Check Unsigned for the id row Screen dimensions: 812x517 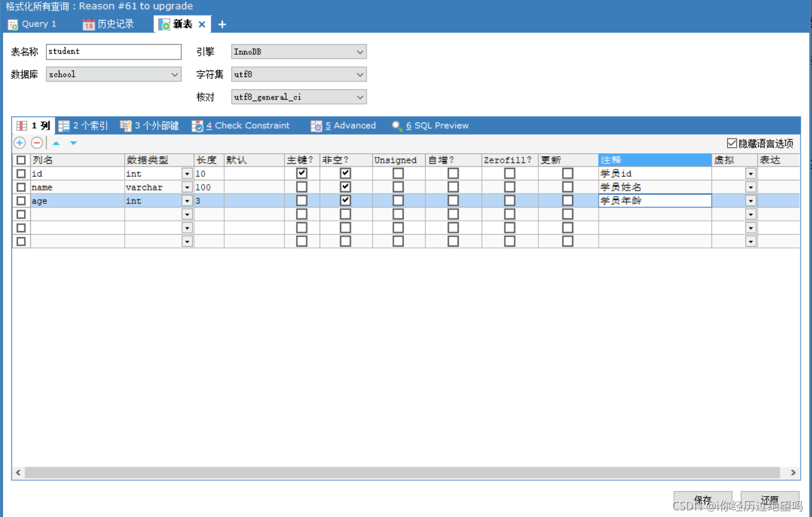[398, 173]
